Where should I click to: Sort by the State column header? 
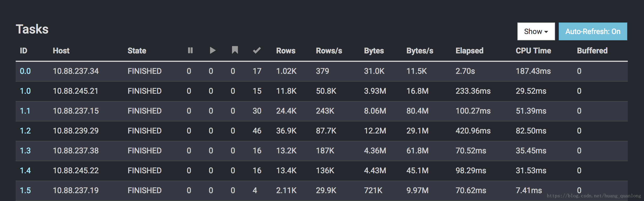pyautogui.click(x=137, y=51)
